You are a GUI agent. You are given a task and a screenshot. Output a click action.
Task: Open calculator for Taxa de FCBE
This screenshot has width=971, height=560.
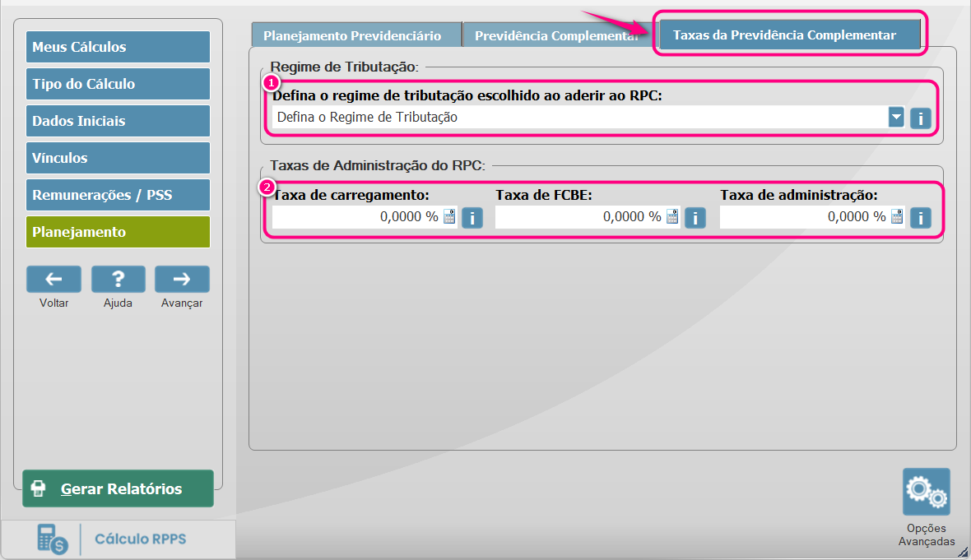point(672,216)
